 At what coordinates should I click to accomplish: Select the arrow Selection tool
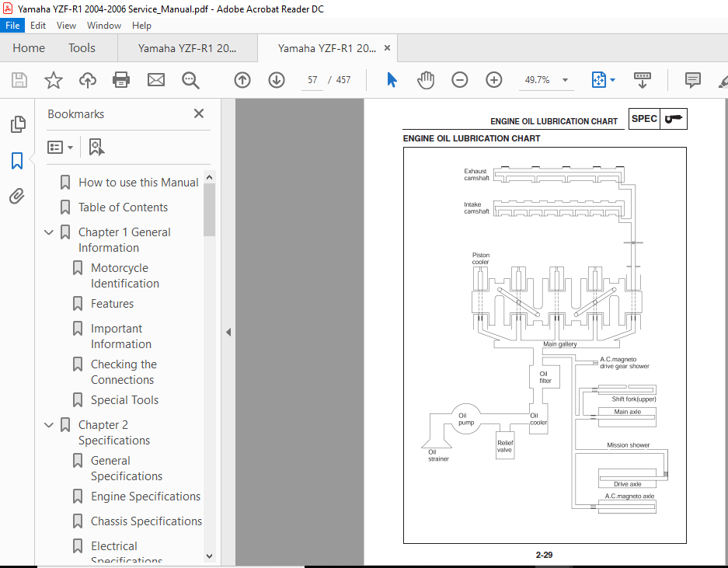pos(392,80)
